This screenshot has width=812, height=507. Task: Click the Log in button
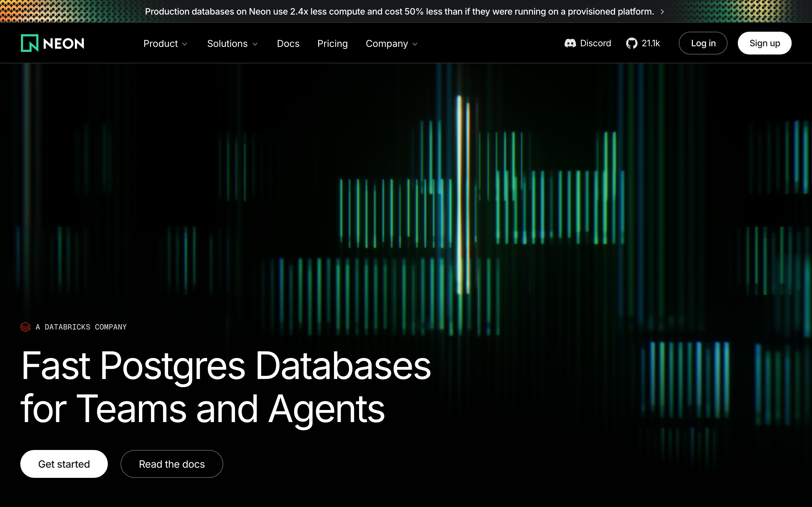pyautogui.click(x=703, y=43)
